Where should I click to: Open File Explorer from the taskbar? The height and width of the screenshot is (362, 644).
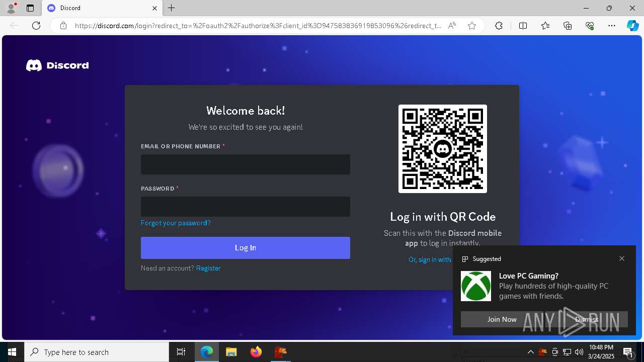pyautogui.click(x=231, y=352)
